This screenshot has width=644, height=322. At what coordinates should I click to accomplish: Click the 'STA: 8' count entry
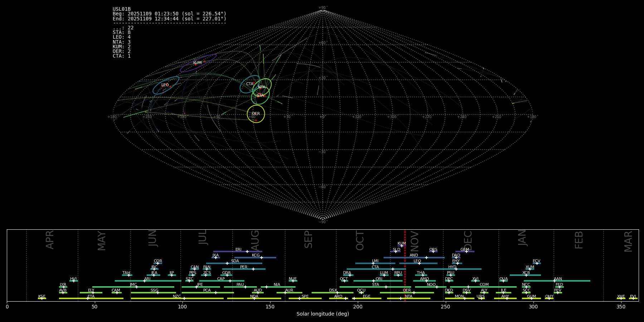122,33
